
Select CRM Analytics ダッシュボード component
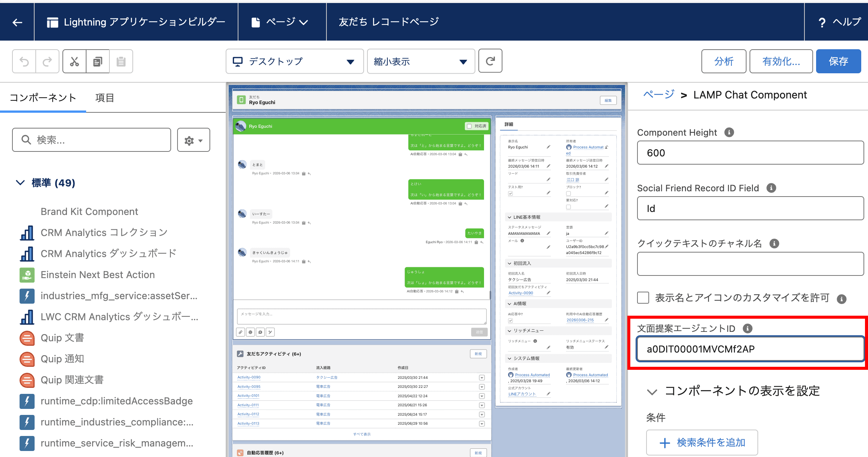[109, 254]
